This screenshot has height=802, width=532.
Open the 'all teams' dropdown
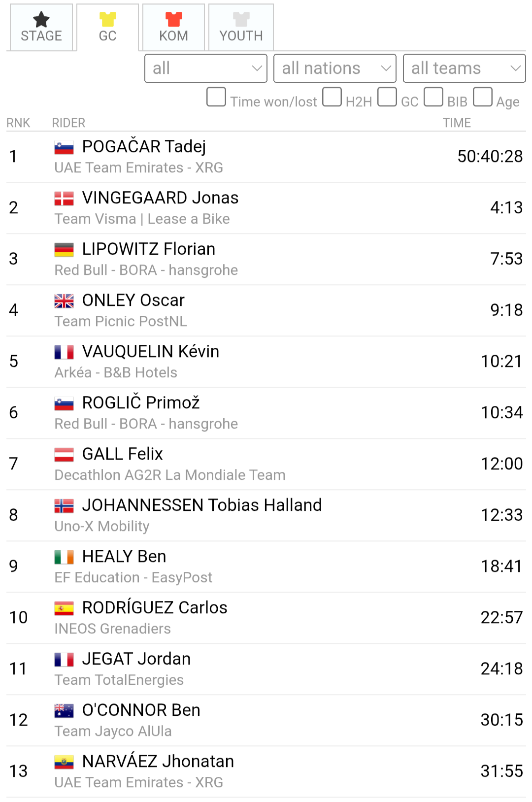[465, 68]
